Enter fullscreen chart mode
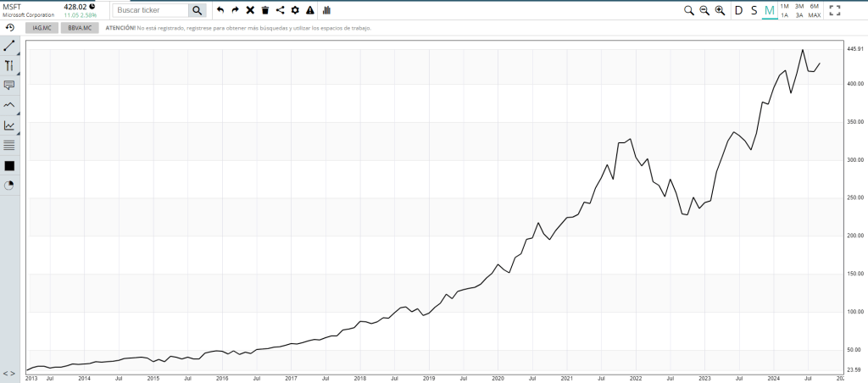Viewport: 868px width, 383px height. 834,10
